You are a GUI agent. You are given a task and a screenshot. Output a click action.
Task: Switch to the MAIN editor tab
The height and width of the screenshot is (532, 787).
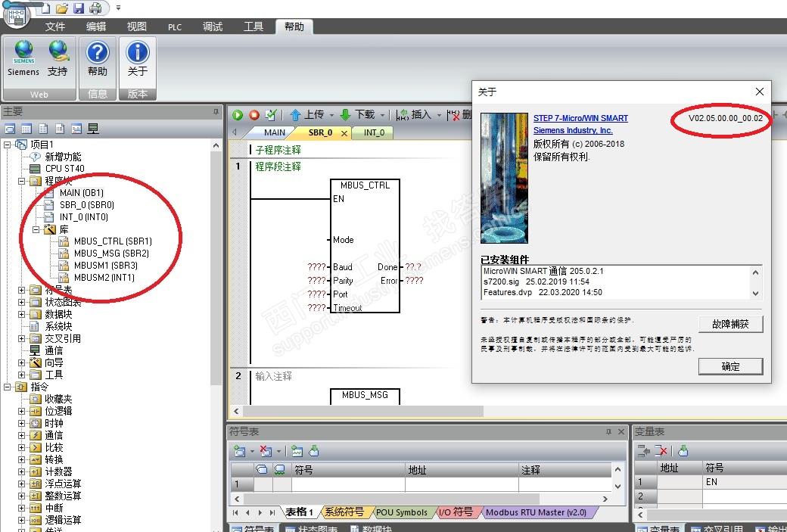click(x=274, y=132)
